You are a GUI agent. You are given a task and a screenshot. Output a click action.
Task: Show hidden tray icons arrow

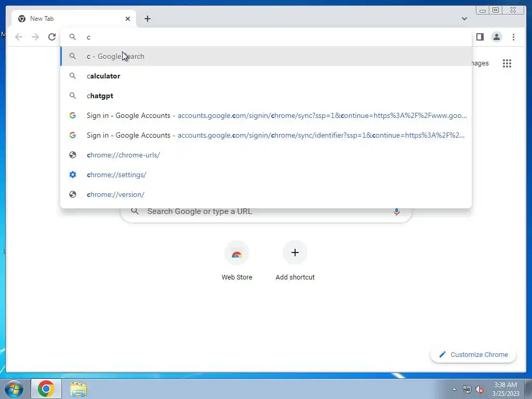pyautogui.click(x=454, y=389)
